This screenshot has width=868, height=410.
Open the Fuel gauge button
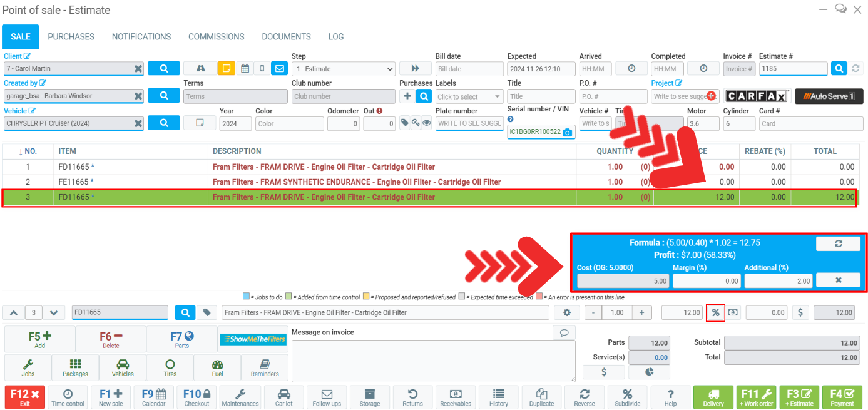(217, 367)
